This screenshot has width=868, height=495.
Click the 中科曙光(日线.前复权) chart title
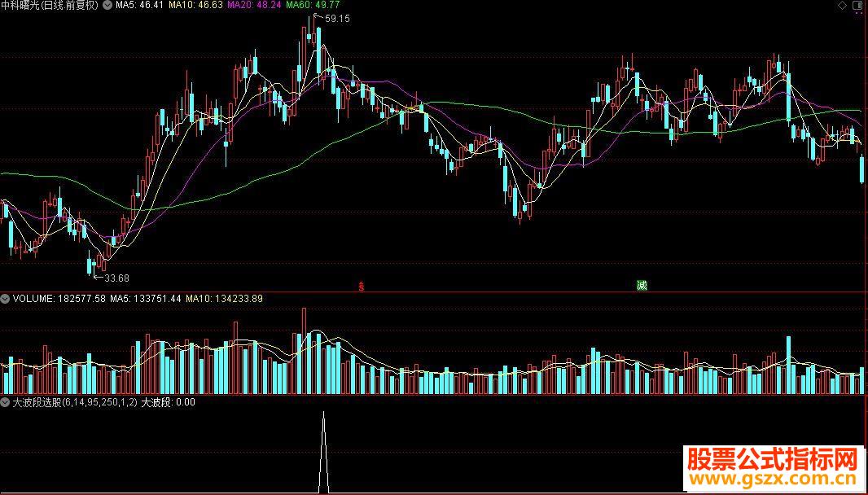[50, 5]
